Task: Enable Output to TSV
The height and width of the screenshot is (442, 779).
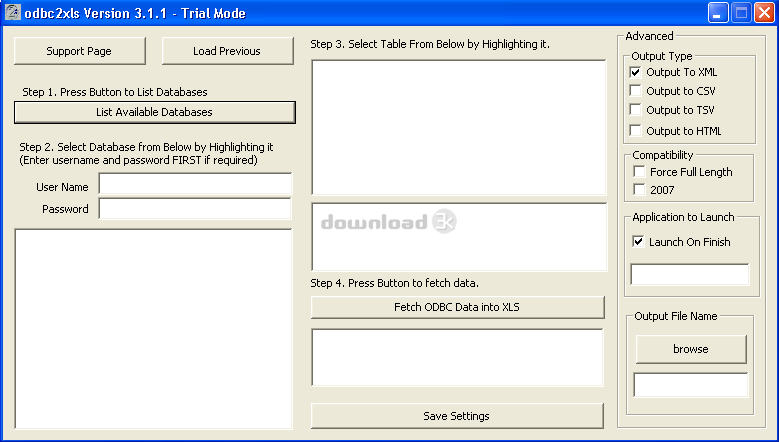Action: point(635,109)
